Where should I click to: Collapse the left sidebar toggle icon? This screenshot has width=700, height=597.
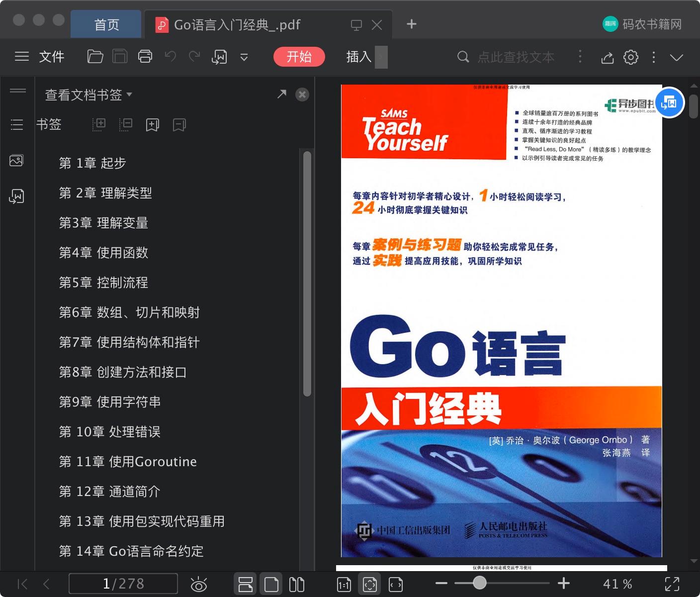[x=18, y=91]
